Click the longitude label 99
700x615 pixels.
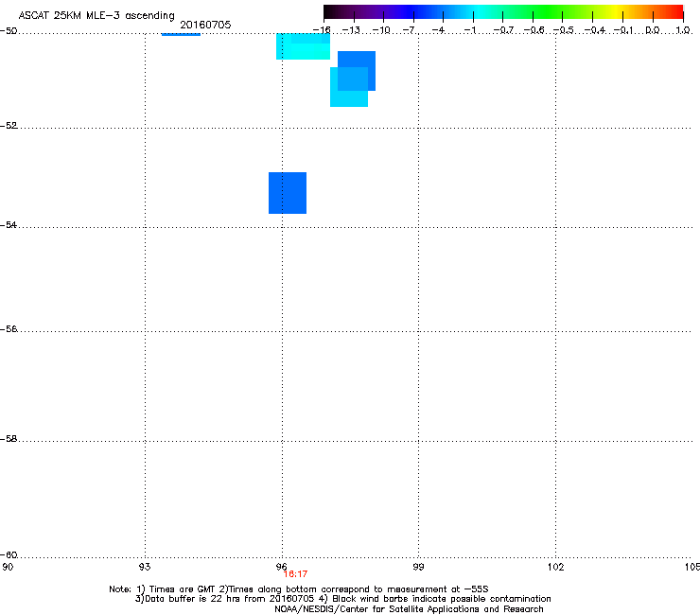418,567
